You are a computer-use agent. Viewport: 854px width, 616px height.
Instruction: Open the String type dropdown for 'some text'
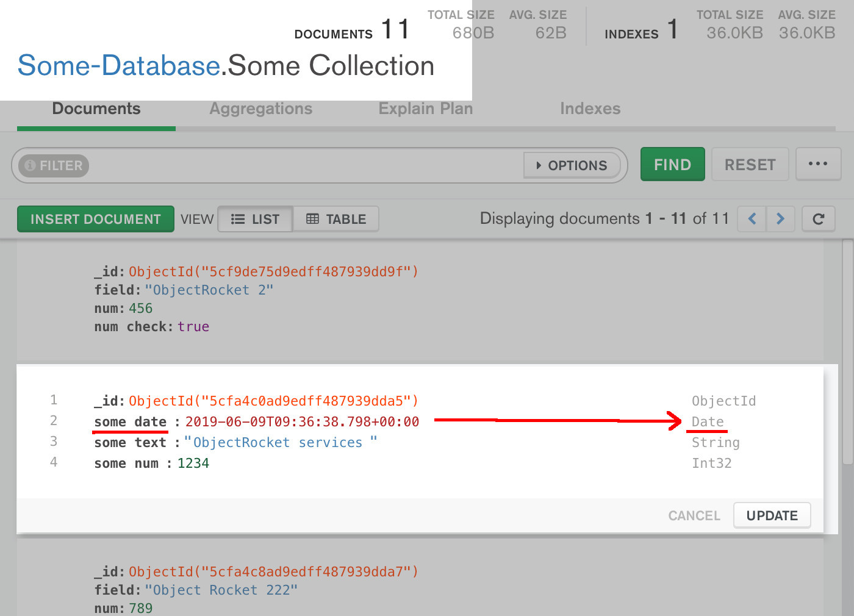[x=715, y=442]
